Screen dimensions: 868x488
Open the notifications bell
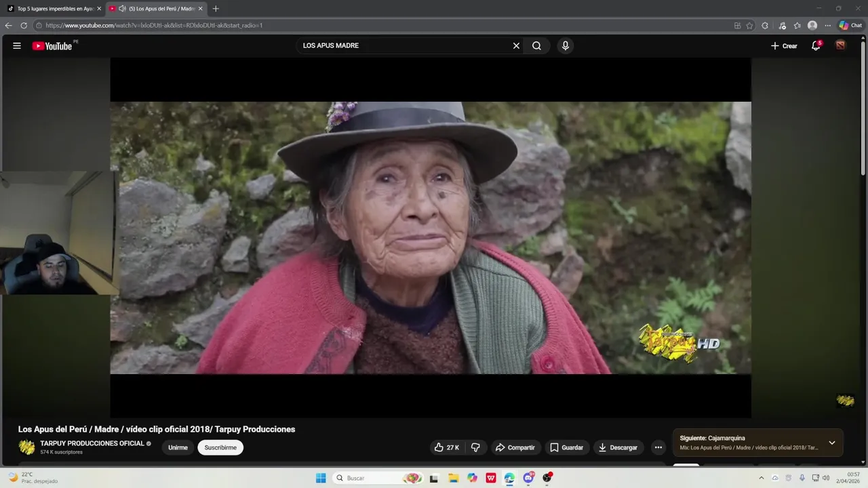coord(816,46)
